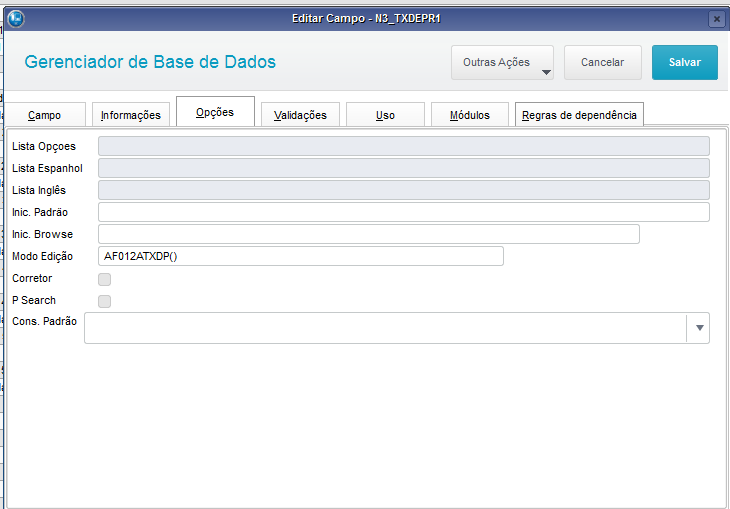Focus the Inic. Browse input field
730x509 pixels.
(369, 234)
